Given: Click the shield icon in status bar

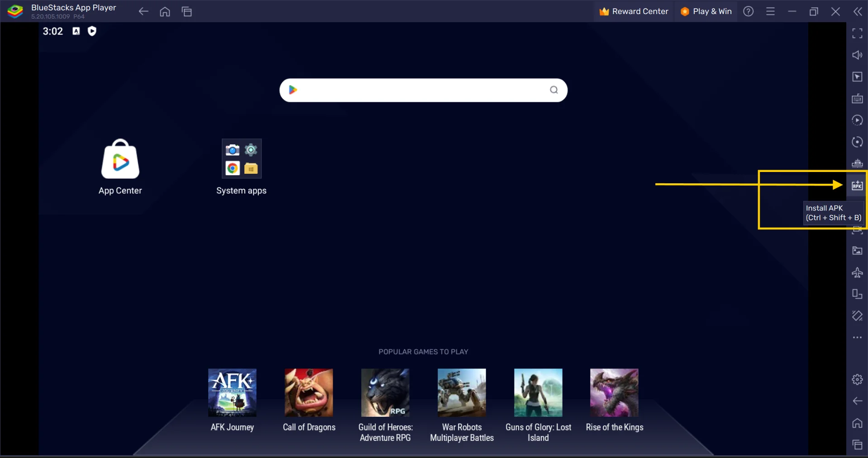Looking at the screenshot, I should pos(92,31).
